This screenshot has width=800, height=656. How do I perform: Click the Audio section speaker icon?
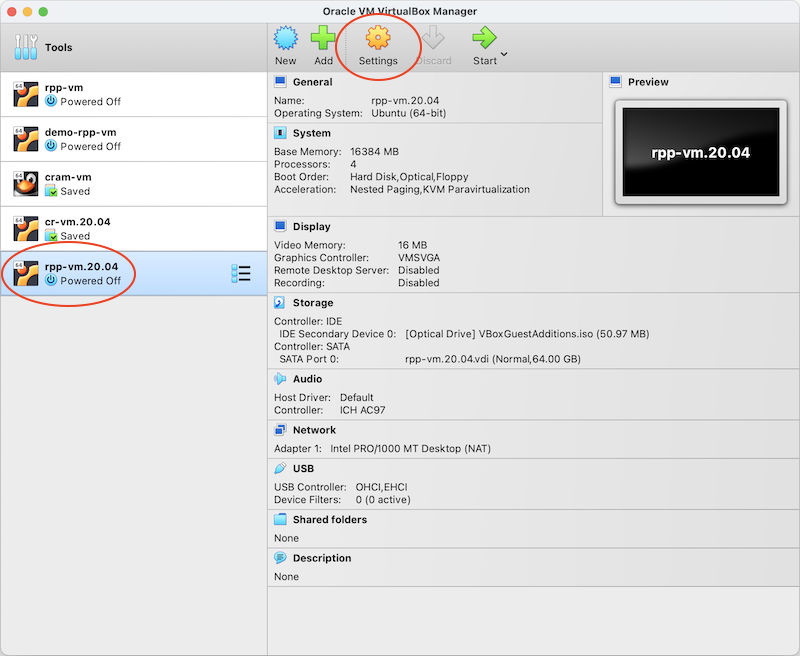click(x=279, y=379)
